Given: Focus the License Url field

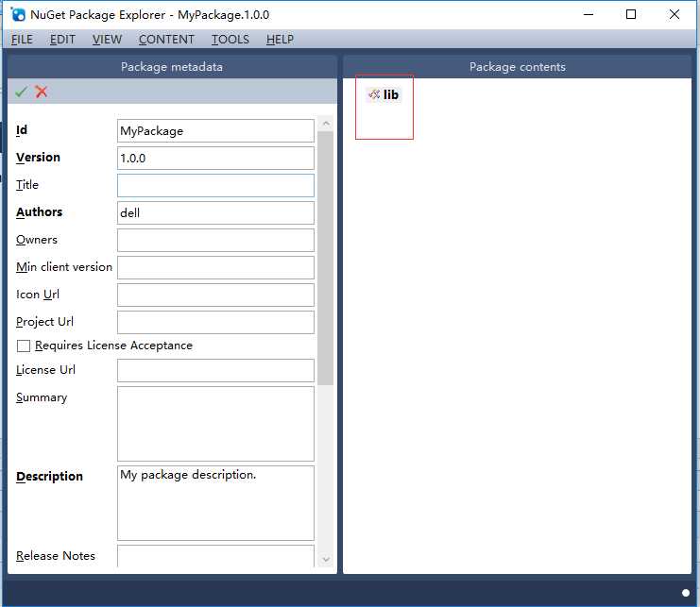Looking at the screenshot, I should coord(215,371).
